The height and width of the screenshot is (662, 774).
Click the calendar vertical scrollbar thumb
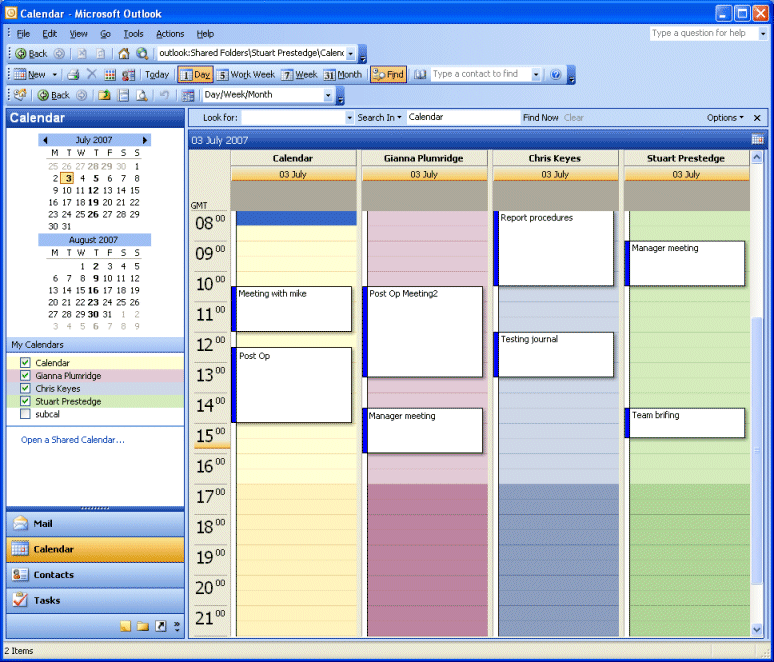click(x=757, y=451)
